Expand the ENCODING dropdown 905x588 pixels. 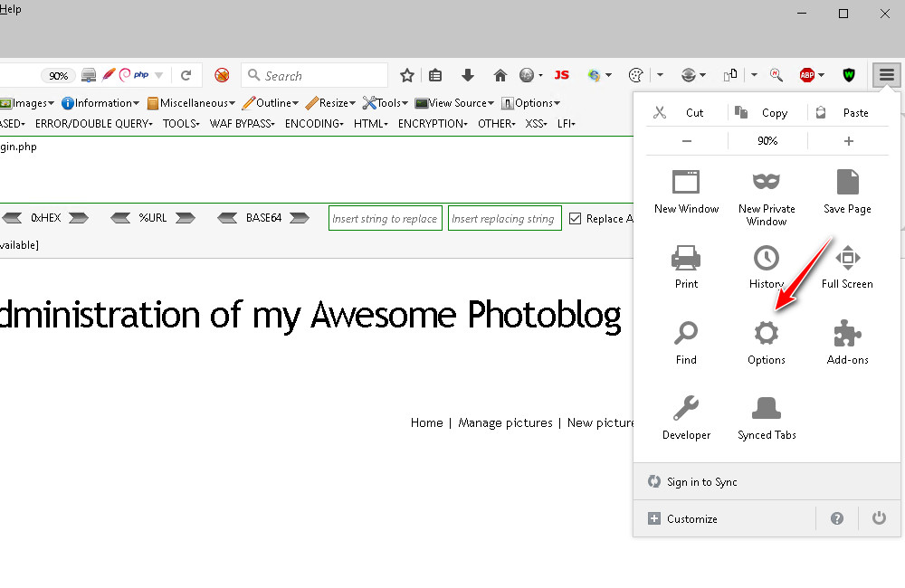click(x=314, y=123)
